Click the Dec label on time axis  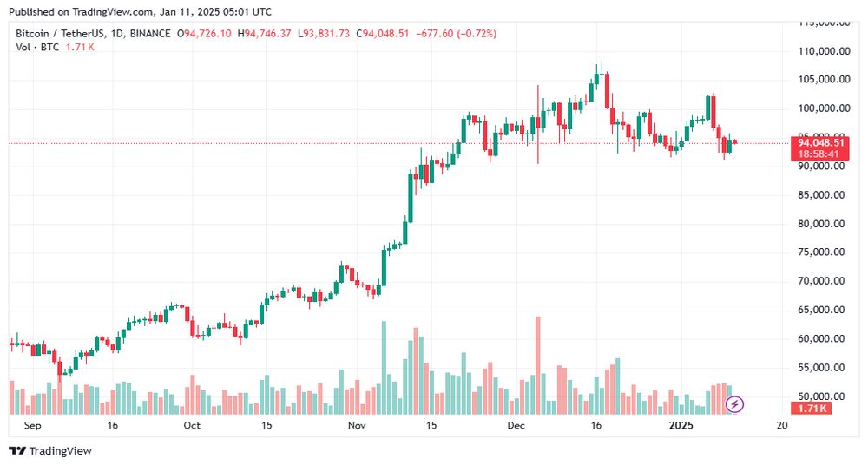(516, 426)
